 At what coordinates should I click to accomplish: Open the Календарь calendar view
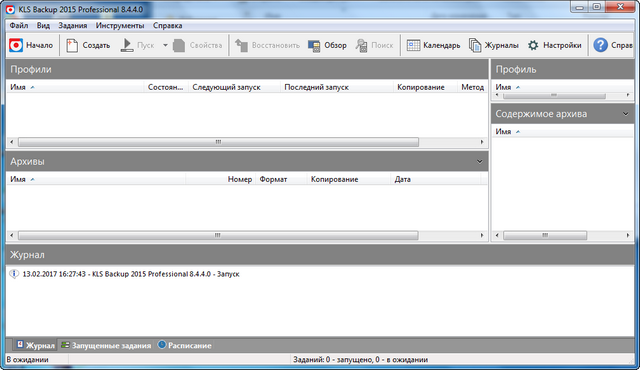(433, 45)
